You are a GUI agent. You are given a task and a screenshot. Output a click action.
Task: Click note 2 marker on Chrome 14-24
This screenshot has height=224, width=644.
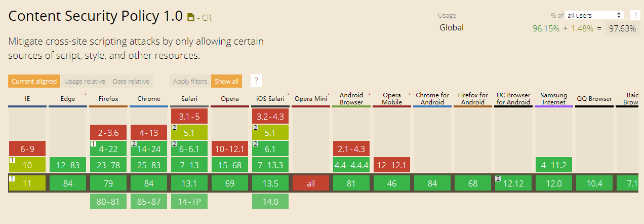pos(134,144)
